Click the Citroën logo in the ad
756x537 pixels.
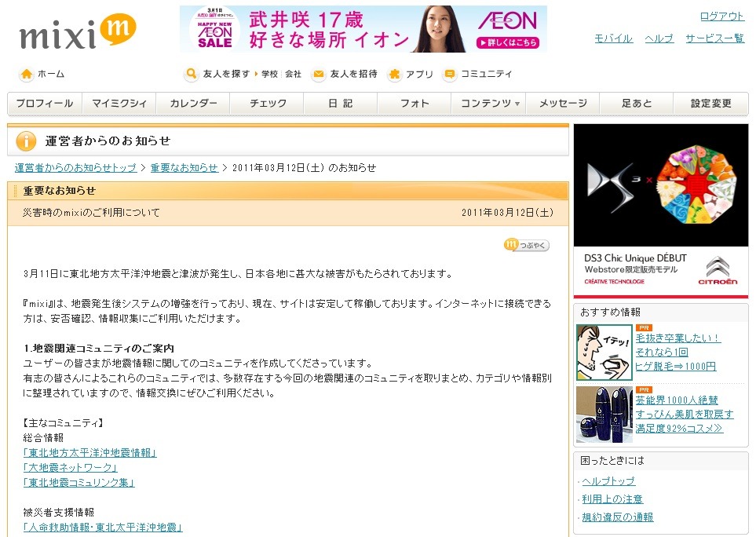[x=718, y=270]
